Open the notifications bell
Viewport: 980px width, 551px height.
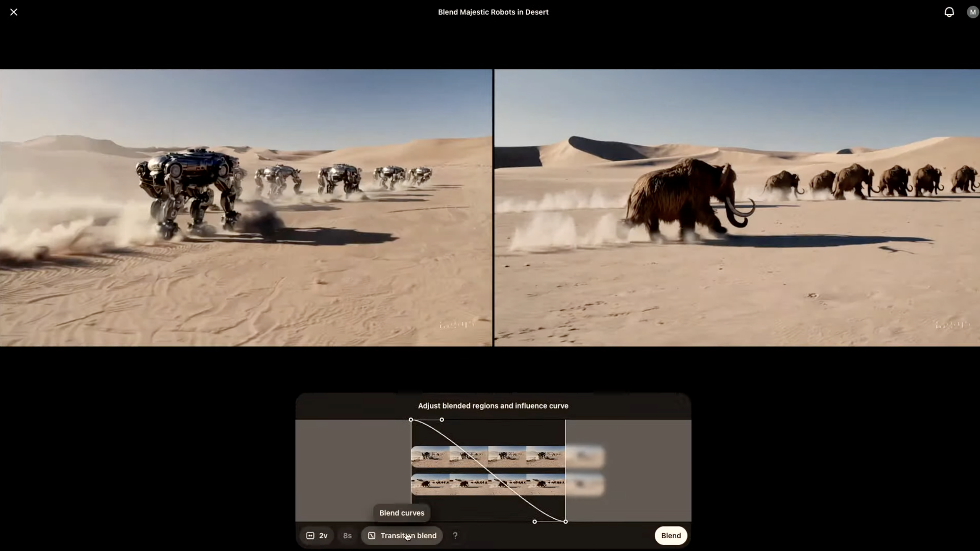tap(949, 12)
